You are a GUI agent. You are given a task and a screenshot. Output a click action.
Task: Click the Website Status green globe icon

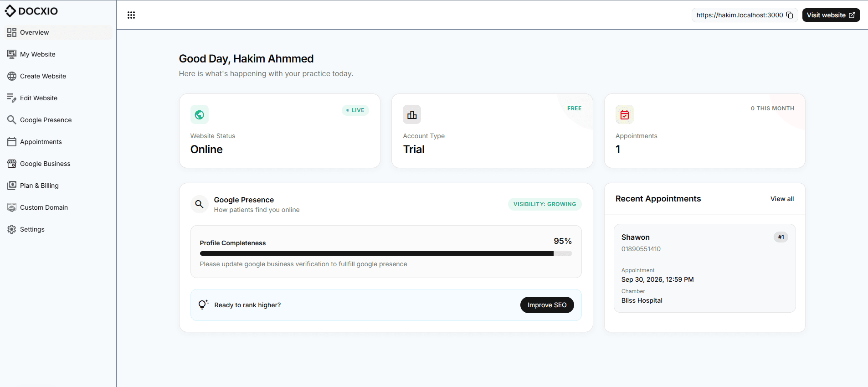pos(200,115)
